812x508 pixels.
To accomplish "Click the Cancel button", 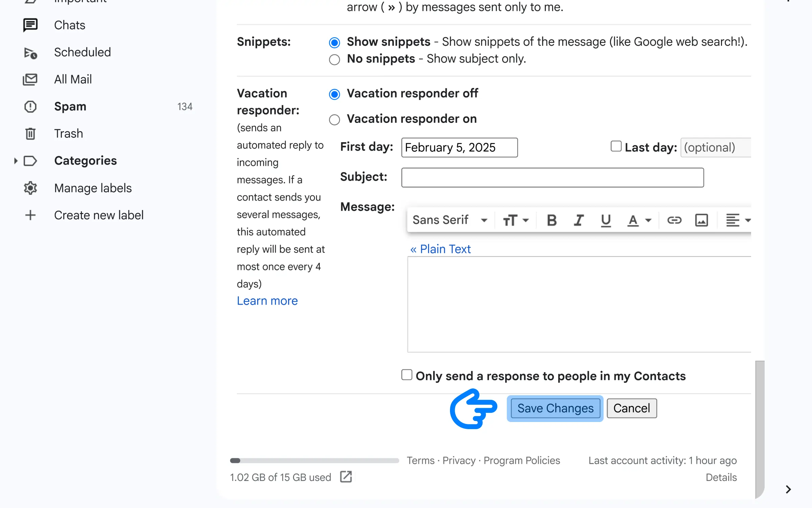I will click(632, 408).
